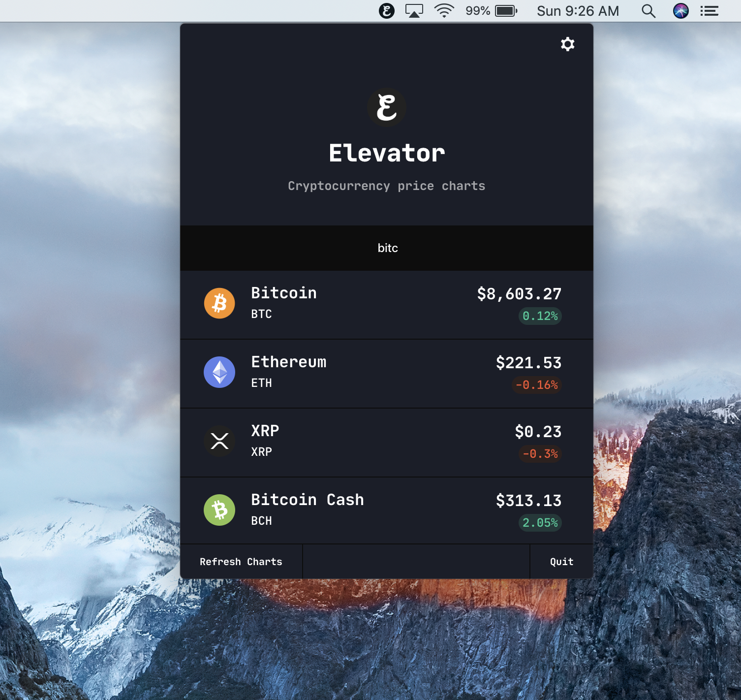Screen dimensions: 741x700
Task: Open Spotlight search magnifier
Action: click(x=648, y=11)
